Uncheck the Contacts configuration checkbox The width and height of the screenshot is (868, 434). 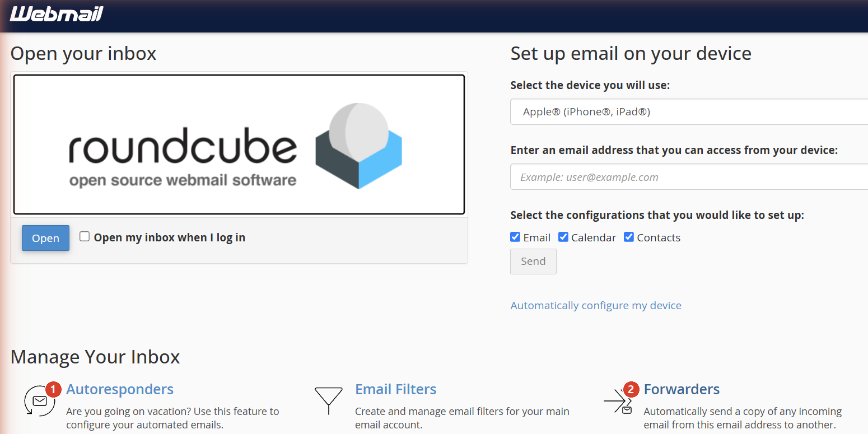pos(629,237)
